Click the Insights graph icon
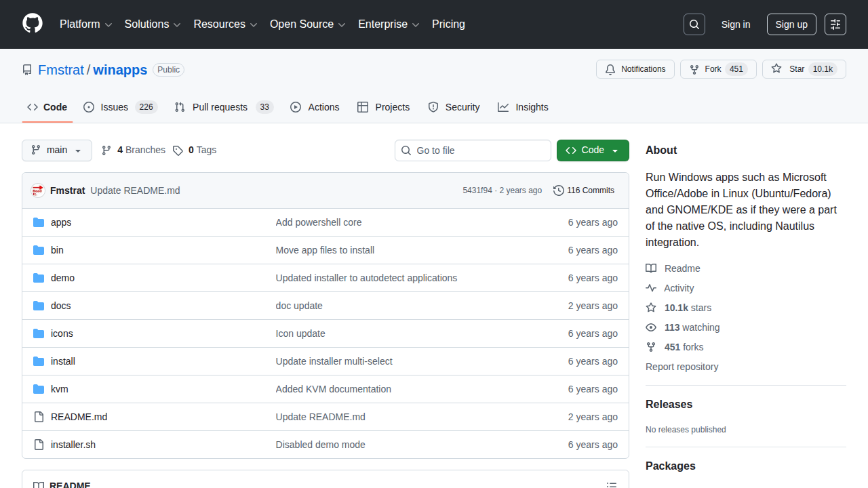Screen dimensions: 868x488 [503, 107]
